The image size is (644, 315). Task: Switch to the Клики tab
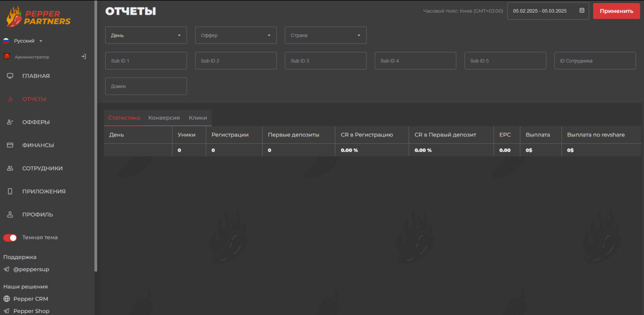tap(198, 118)
